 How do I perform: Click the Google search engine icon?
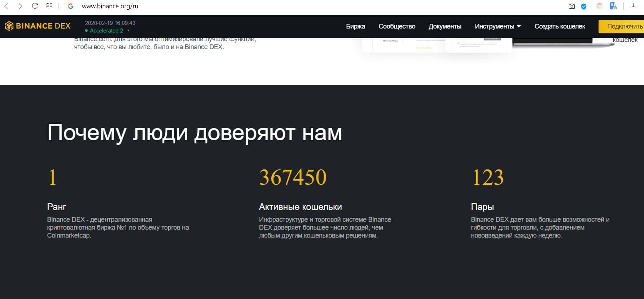71,6
